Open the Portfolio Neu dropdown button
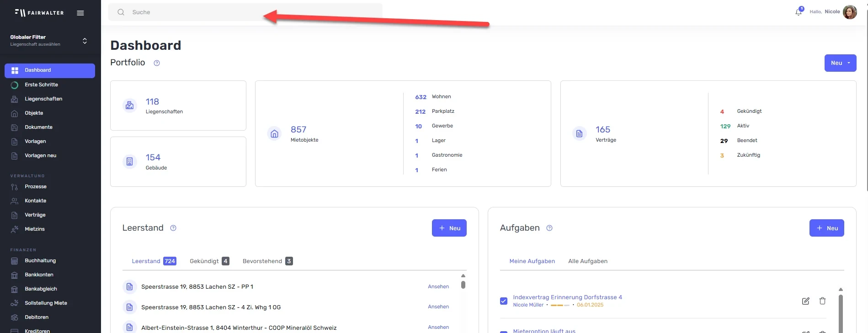 (840, 63)
